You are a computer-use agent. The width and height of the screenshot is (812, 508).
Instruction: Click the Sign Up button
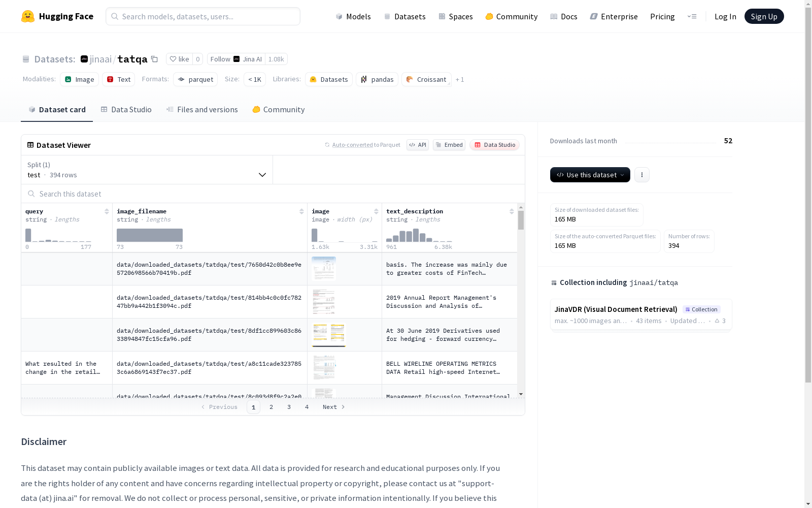764,16
